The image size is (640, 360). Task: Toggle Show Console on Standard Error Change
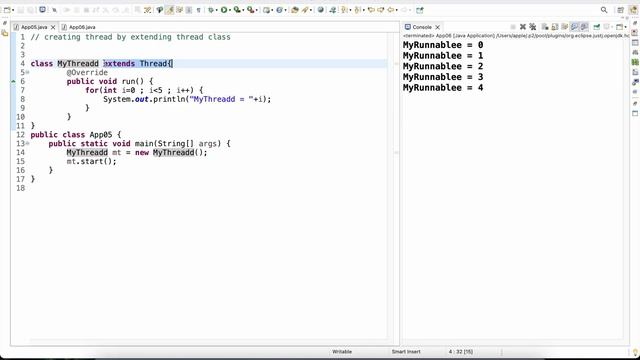click(584, 27)
